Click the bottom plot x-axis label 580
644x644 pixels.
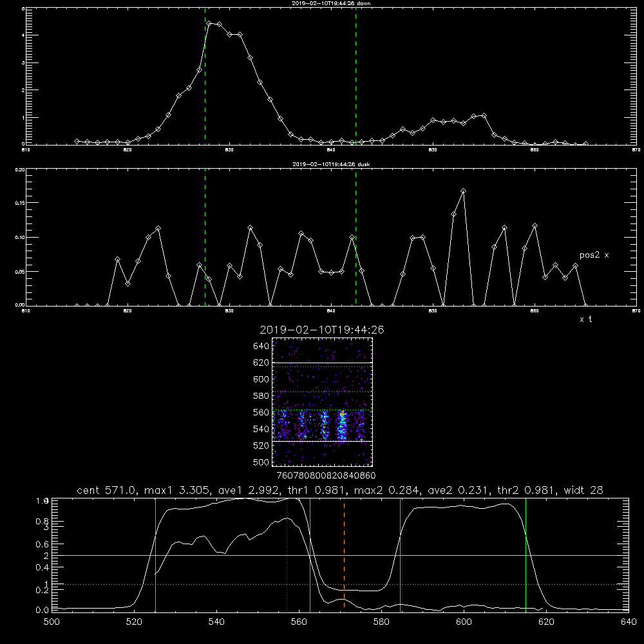pos(381,622)
